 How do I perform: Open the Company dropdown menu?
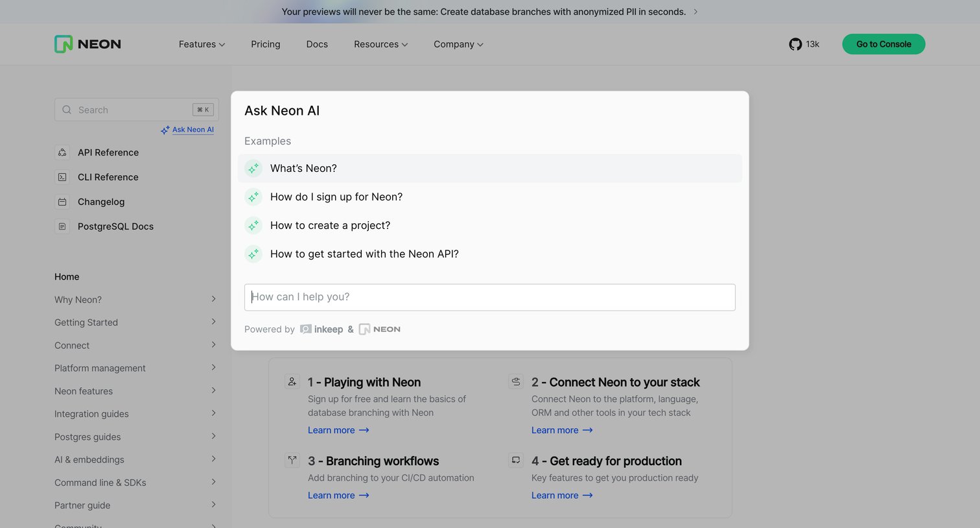[x=458, y=44]
